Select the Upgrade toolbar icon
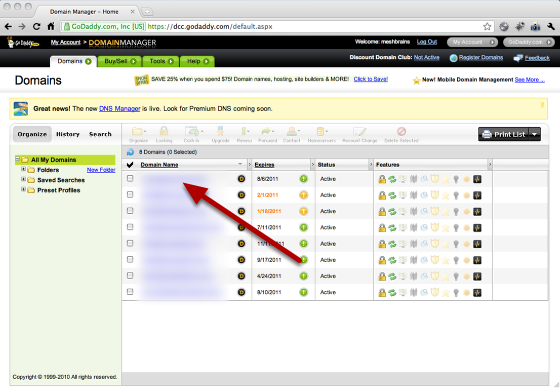Viewport: 560px width, 388px height. pos(220,135)
